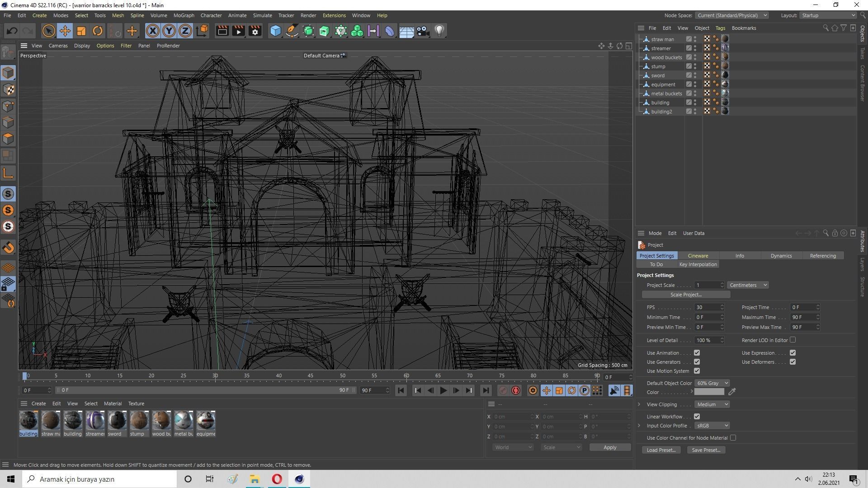This screenshot has height=488, width=868.
Task: Switch to Cineware tab
Action: click(698, 256)
